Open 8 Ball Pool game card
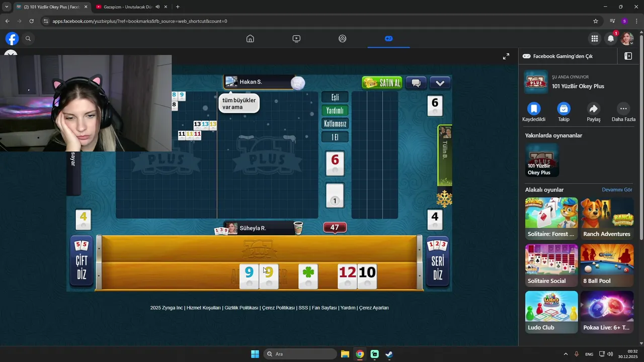Image resolution: width=644 pixels, height=362 pixels. pos(607,265)
